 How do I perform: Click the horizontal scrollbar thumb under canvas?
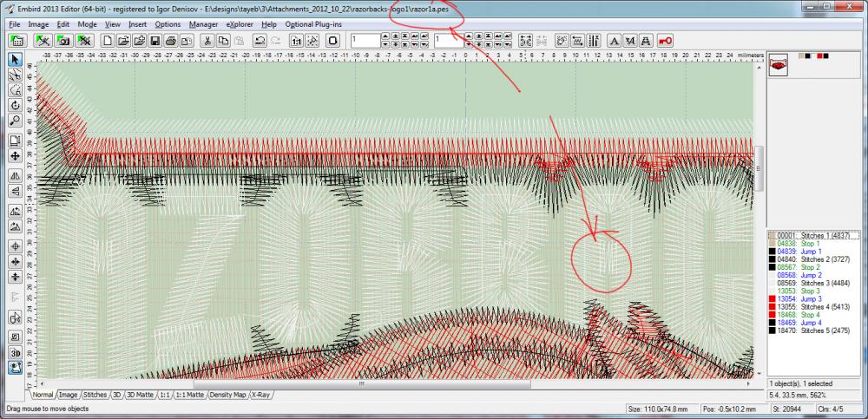[x=362, y=383]
